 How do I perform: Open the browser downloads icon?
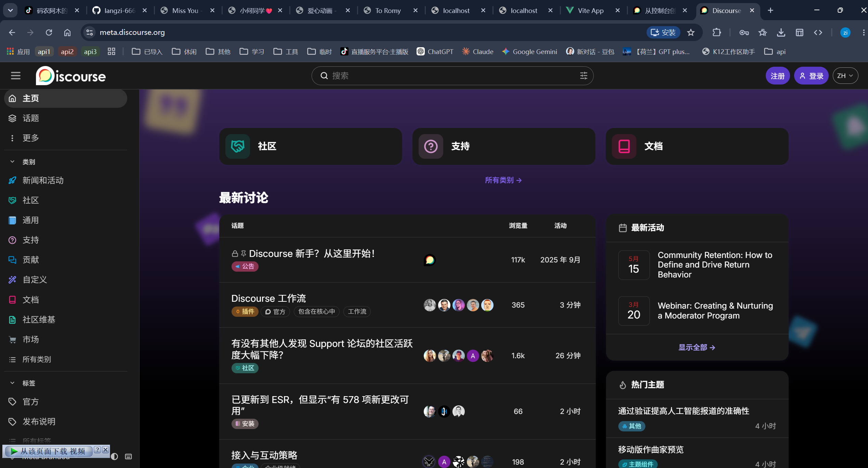(781, 32)
